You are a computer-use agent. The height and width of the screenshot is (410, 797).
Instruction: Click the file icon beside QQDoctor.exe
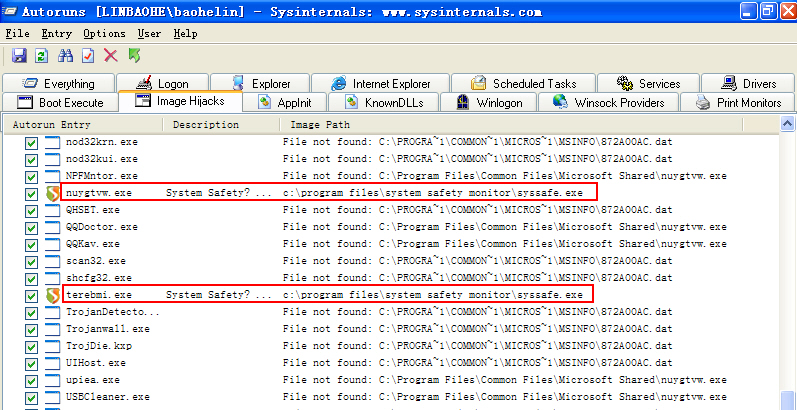[52, 227]
